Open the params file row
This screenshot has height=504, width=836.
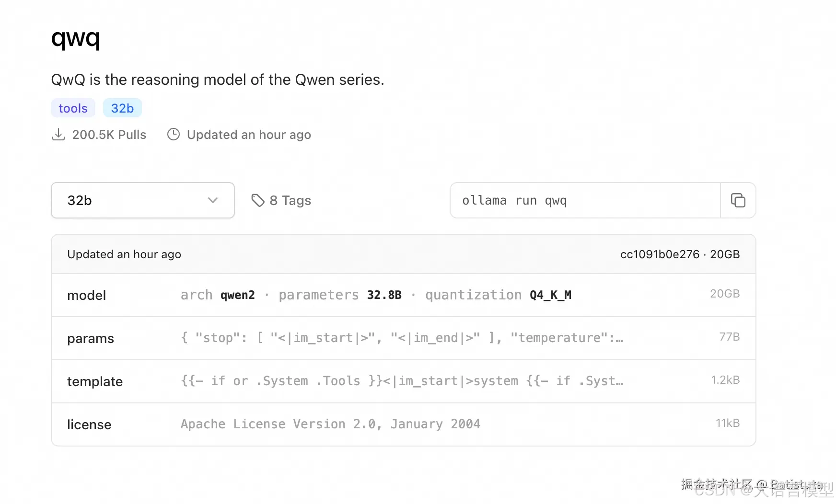point(404,338)
